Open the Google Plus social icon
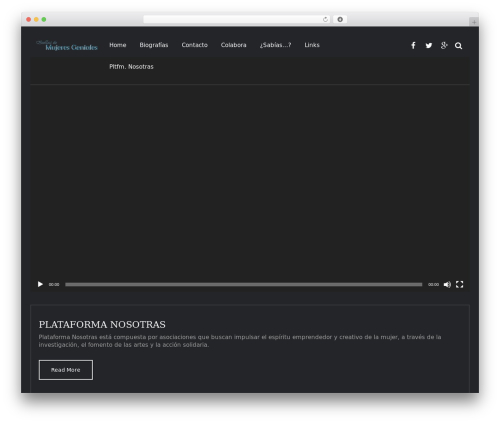The height and width of the screenshot is (423, 500). pos(444,45)
